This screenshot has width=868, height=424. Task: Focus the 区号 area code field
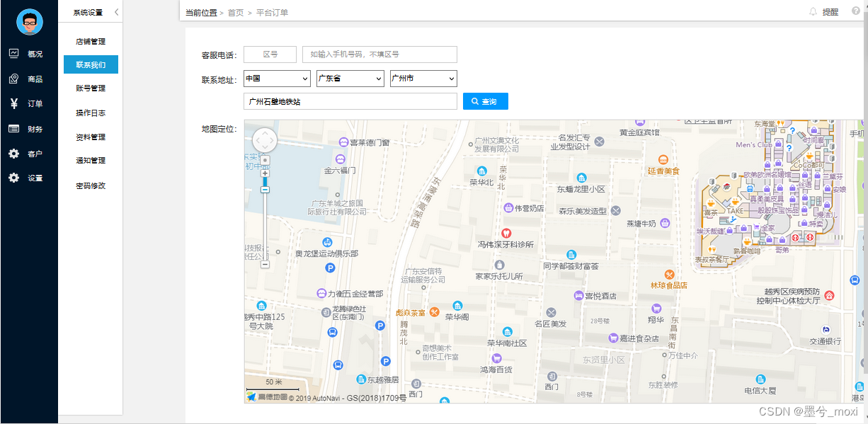[270, 55]
